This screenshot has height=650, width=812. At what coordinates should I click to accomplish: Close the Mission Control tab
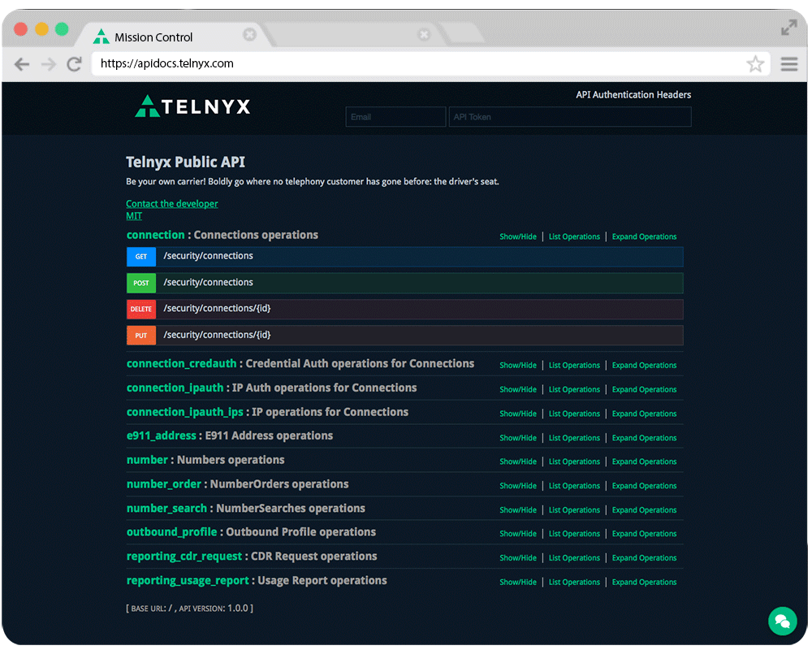(x=249, y=35)
